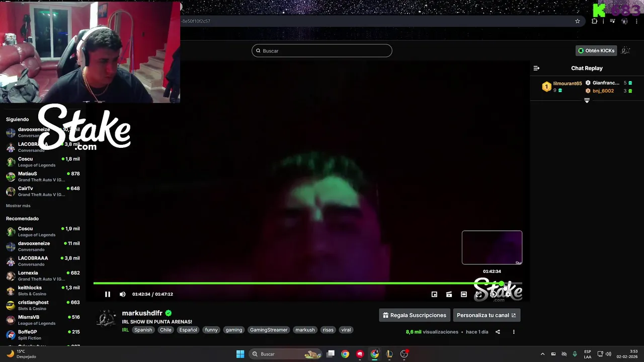Open Coscu in the Recomendado list

[x=43, y=231]
